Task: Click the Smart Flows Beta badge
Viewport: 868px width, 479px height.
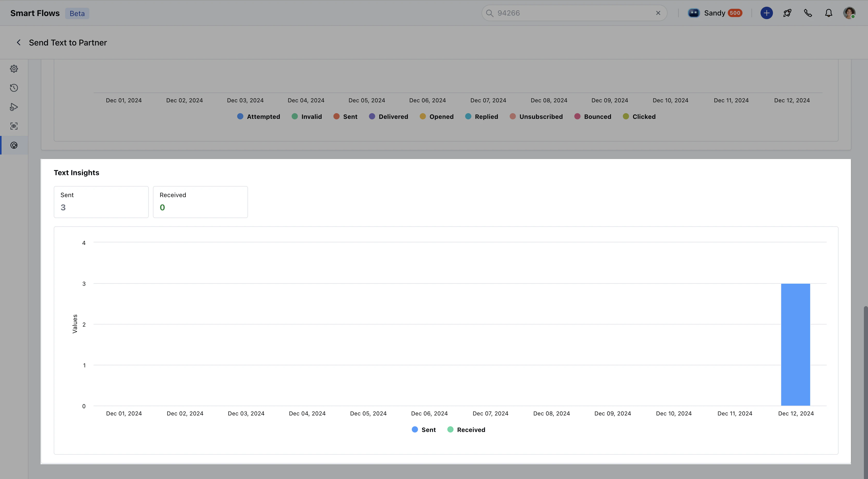Action: [x=77, y=13]
